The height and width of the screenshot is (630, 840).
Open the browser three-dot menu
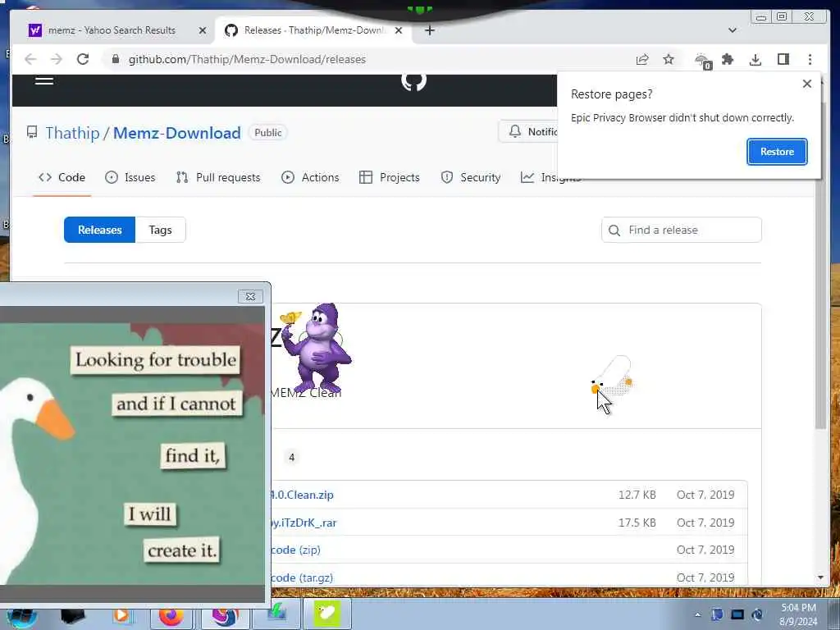pyautogui.click(x=810, y=59)
